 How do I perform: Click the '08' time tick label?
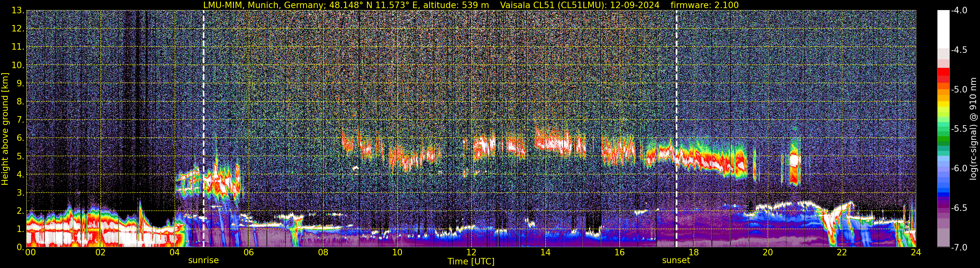[x=323, y=252]
